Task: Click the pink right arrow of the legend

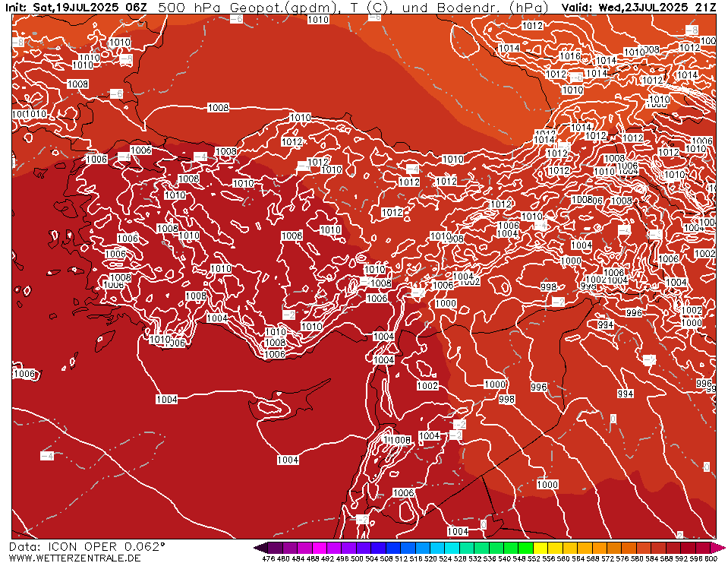Action: pos(717,548)
